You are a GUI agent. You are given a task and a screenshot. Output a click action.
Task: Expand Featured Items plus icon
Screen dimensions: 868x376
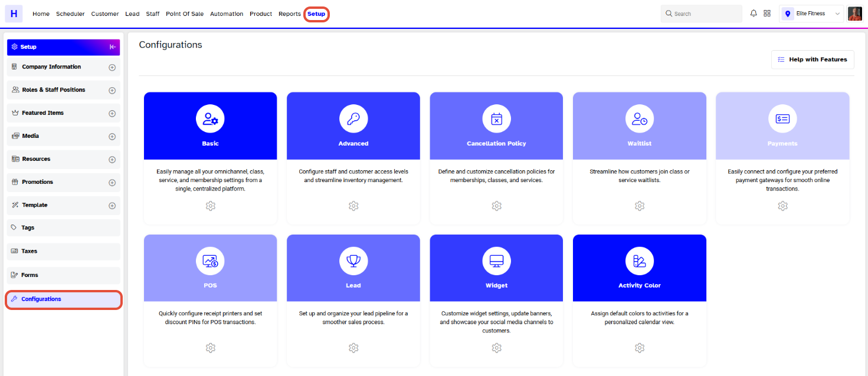click(x=112, y=114)
